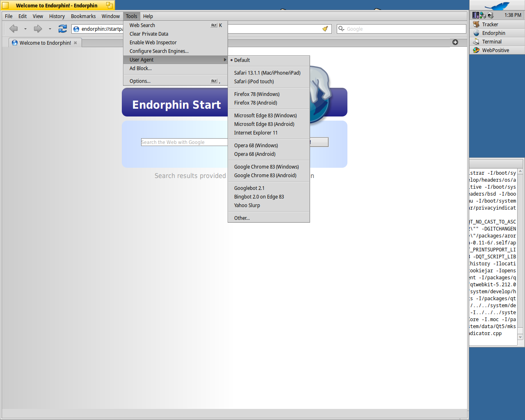
Task: Focus the Google toolbar search field
Action: (x=402, y=29)
